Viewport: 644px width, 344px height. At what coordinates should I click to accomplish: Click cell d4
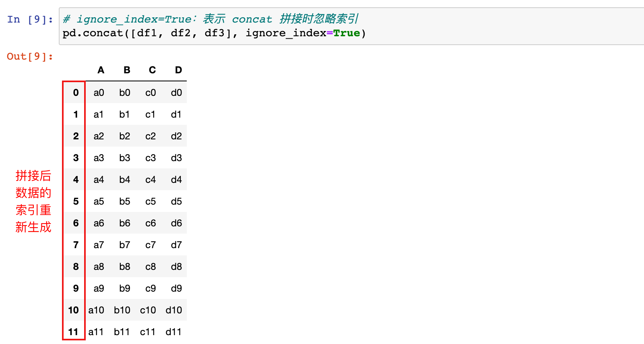(x=176, y=180)
